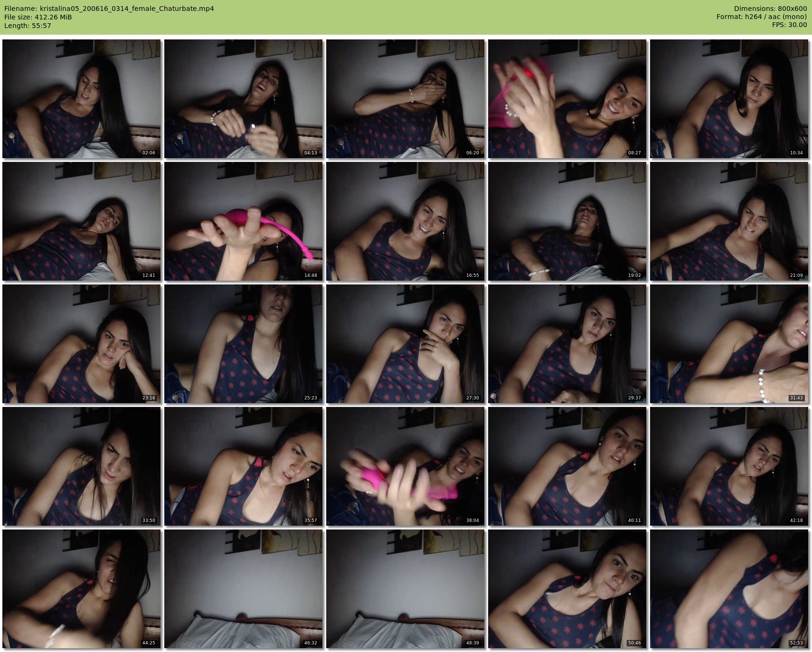Click the thumbnail timestamped 25:23
This screenshot has height=652, width=812.
point(244,344)
